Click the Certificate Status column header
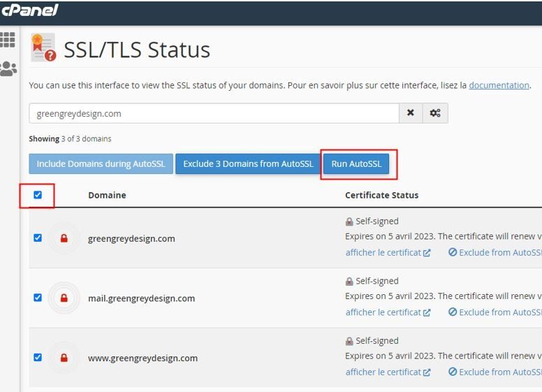 click(381, 196)
